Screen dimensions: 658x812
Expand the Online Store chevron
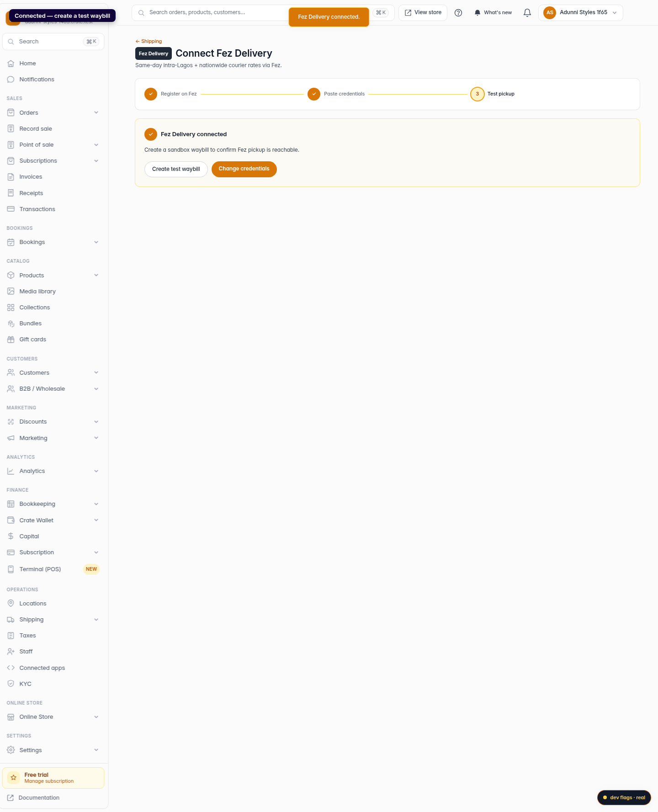[x=96, y=717]
